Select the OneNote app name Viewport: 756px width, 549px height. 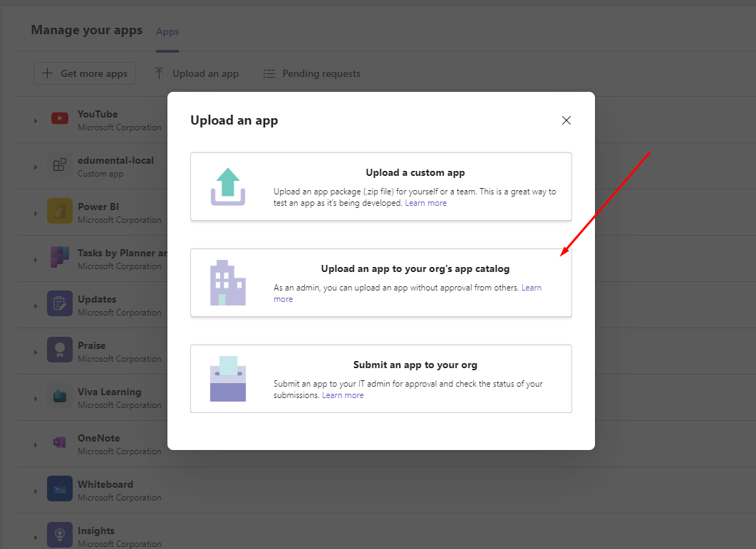click(x=99, y=438)
